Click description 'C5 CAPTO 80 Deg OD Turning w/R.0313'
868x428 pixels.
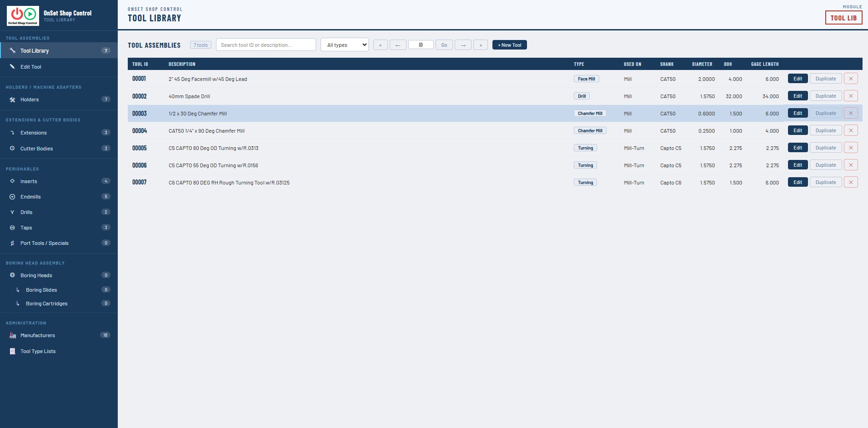[213, 148]
